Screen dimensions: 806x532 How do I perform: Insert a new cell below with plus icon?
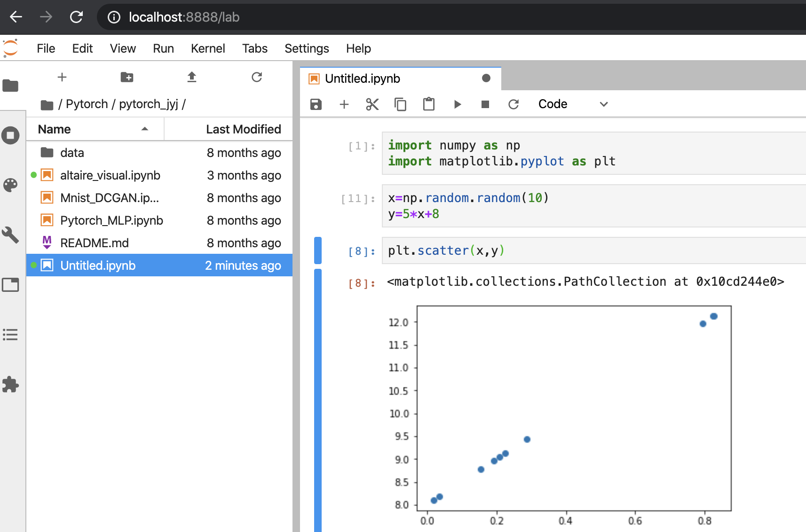tap(344, 104)
